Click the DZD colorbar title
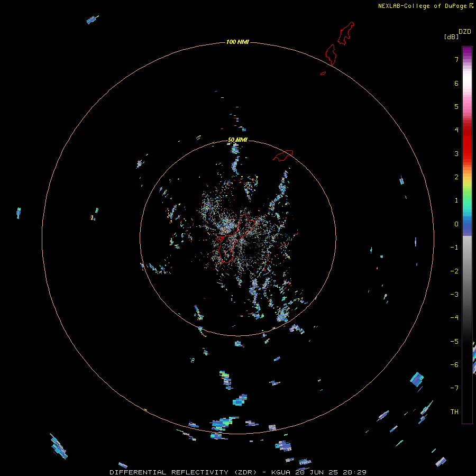The width and height of the screenshot is (476, 476). (x=465, y=32)
